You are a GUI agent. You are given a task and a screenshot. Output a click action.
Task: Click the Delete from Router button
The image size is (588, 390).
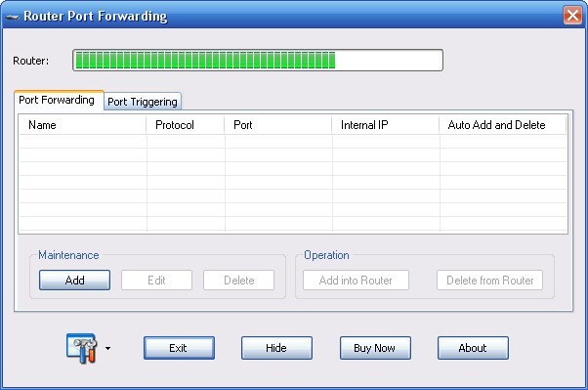click(x=489, y=281)
